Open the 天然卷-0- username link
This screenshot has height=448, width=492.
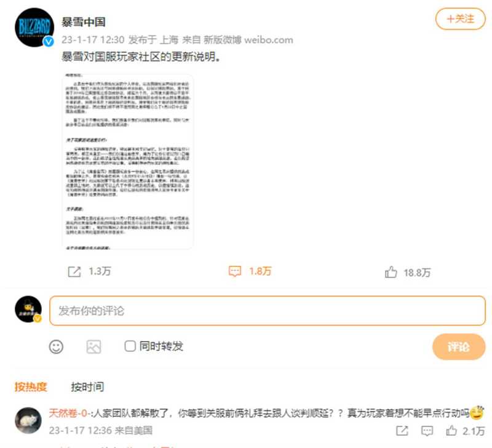click(x=68, y=413)
